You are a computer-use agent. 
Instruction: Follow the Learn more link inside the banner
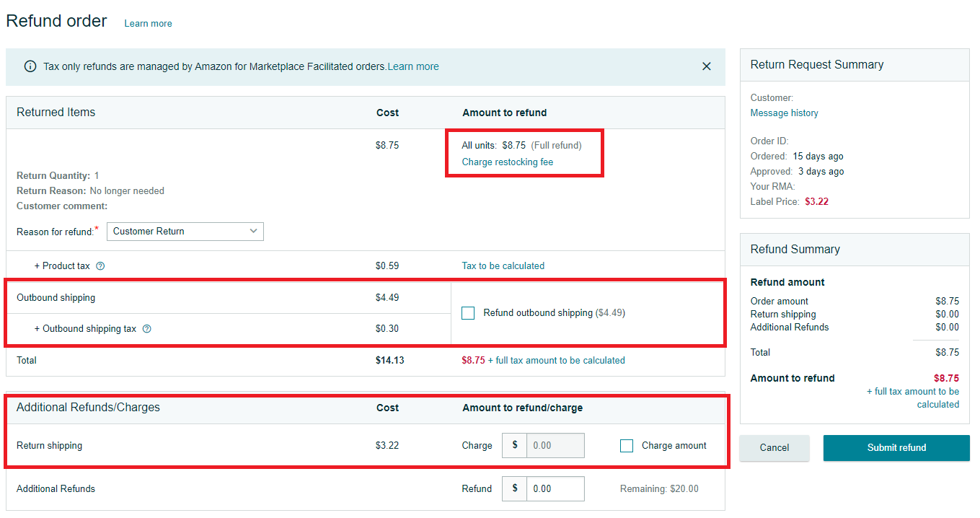[413, 66]
